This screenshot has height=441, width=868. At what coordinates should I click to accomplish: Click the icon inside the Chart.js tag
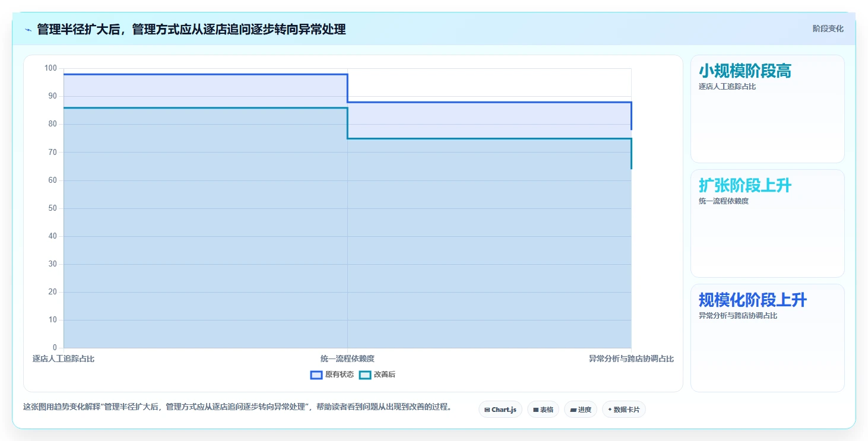487,410
